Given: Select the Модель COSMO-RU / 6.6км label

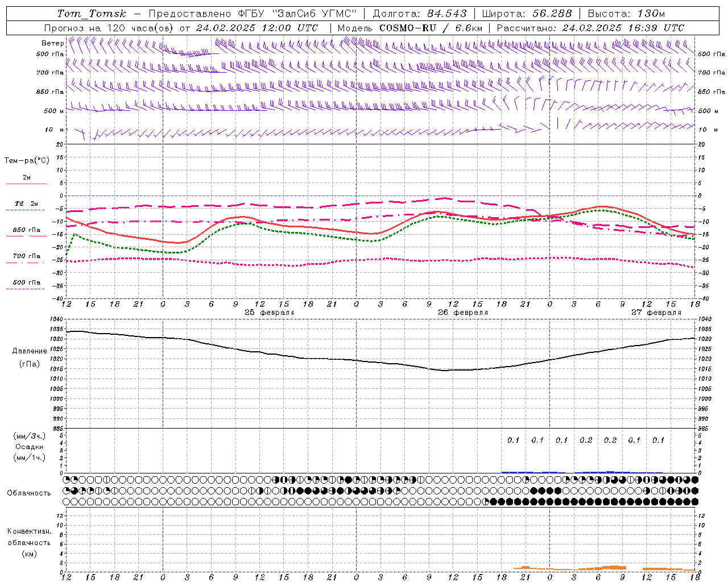Looking at the screenshot, I should (x=410, y=28).
